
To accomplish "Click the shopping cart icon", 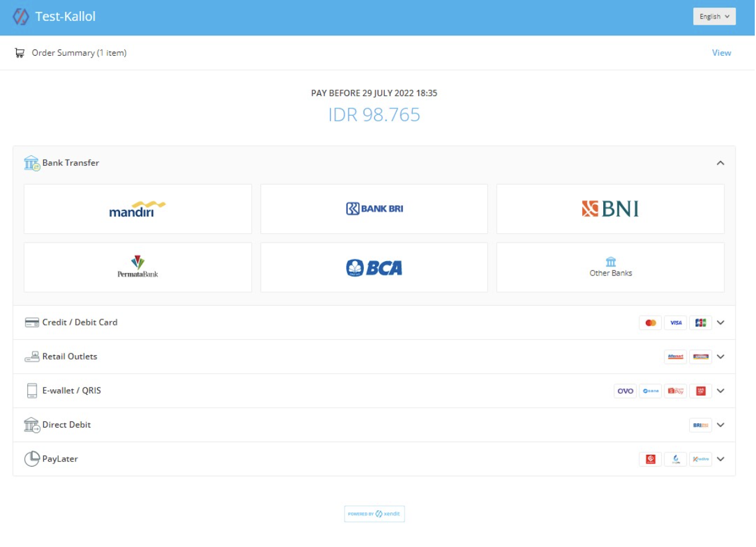I will (20, 53).
